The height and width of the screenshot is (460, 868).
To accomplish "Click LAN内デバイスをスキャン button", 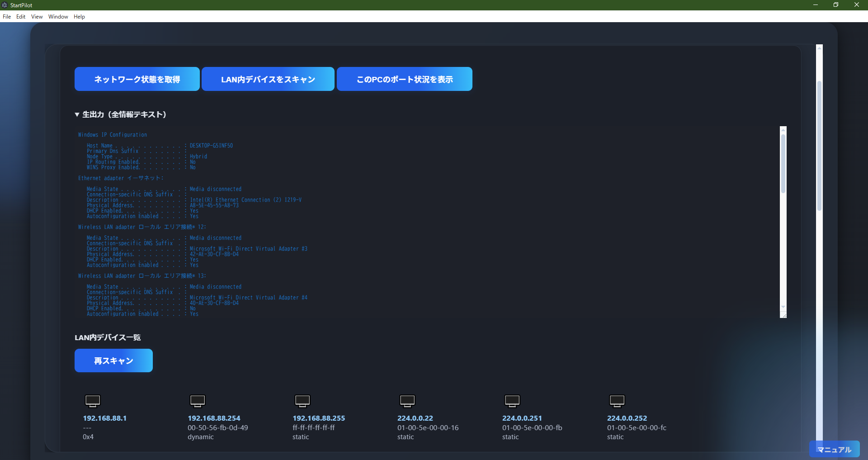I will pyautogui.click(x=268, y=79).
